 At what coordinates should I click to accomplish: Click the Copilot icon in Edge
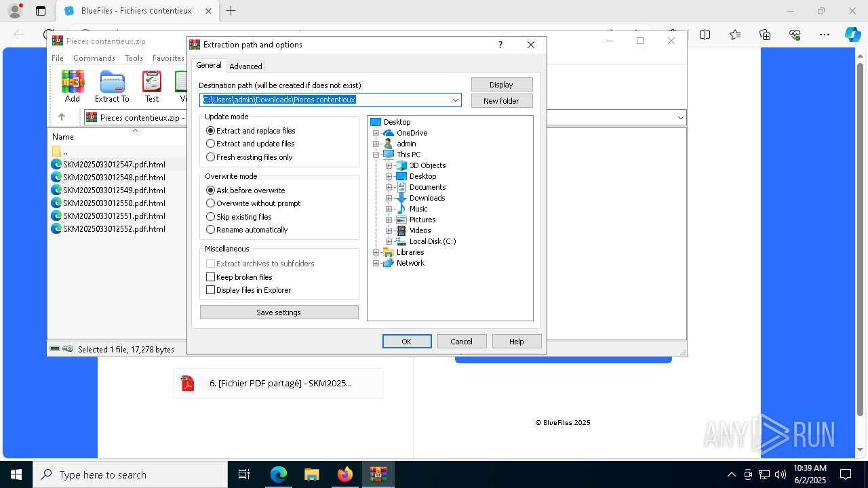click(852, 35)
